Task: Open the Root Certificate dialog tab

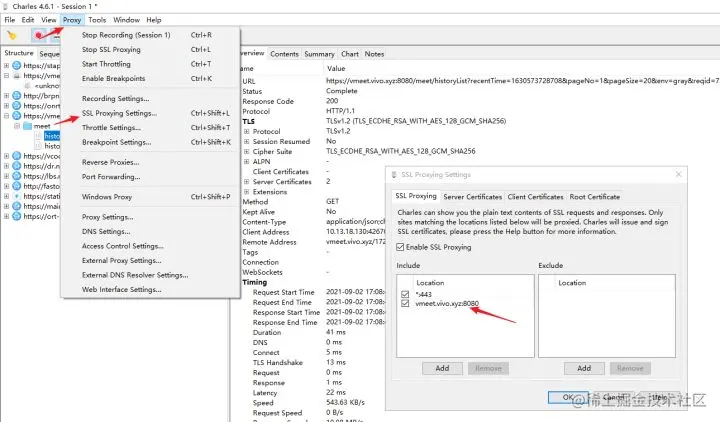Action: 595,197
